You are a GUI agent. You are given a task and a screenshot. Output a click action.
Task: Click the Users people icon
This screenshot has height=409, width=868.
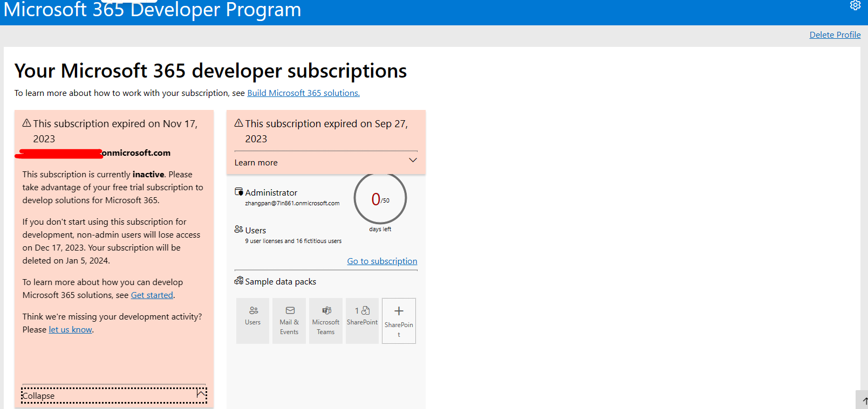[x=238, y=230]
